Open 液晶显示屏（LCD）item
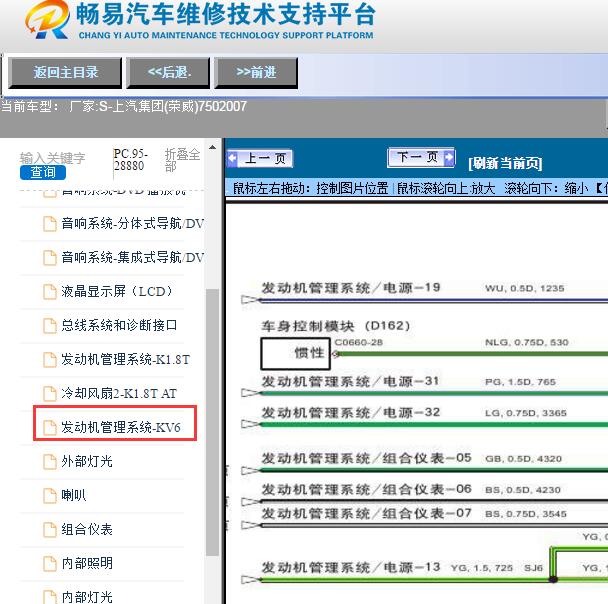Viewport: 608px width, 604px height. pyautogui.click(x=117, y=292)
